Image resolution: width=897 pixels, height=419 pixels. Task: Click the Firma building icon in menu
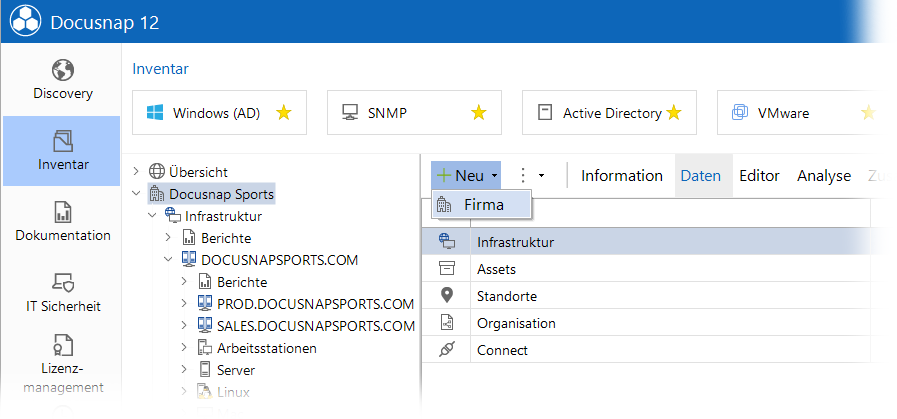(444, 204)
